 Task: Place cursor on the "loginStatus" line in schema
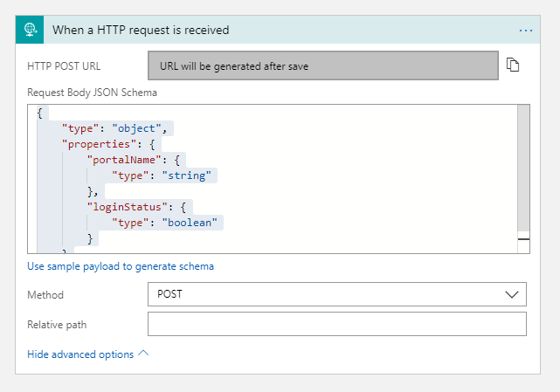pyautogui.click(x=136, y=207)
